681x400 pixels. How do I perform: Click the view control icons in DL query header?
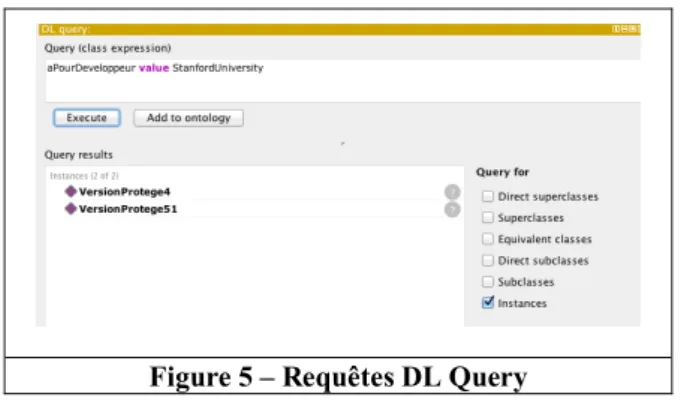625,29
